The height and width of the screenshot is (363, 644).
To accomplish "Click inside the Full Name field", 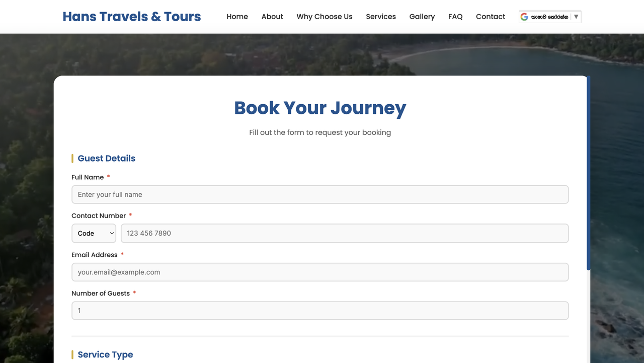I will [320, 194].
